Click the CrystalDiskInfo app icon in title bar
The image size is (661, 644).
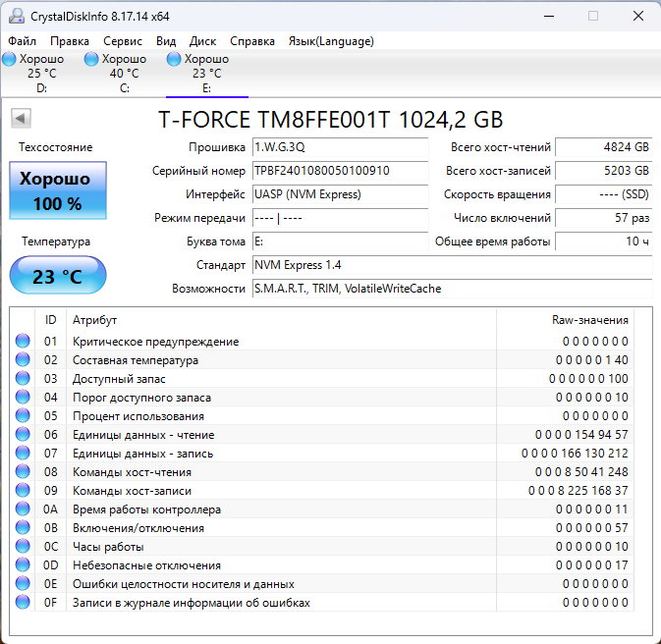(x=17, y=16)
